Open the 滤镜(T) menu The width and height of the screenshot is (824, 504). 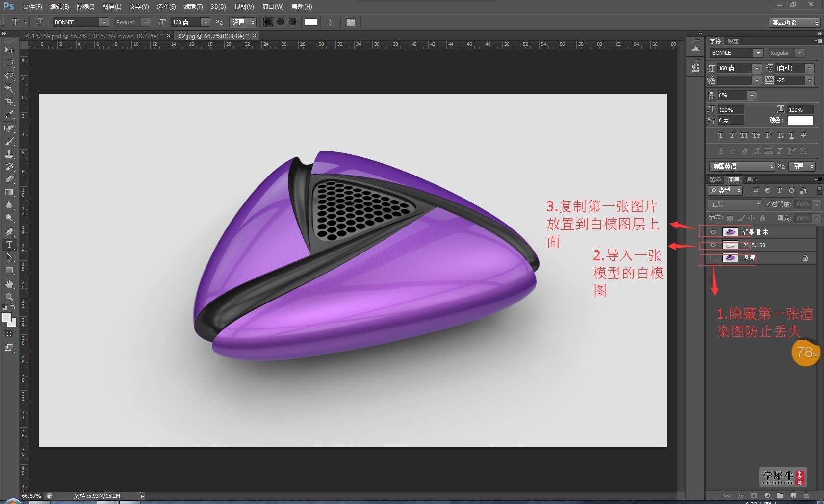pos(193,7)
